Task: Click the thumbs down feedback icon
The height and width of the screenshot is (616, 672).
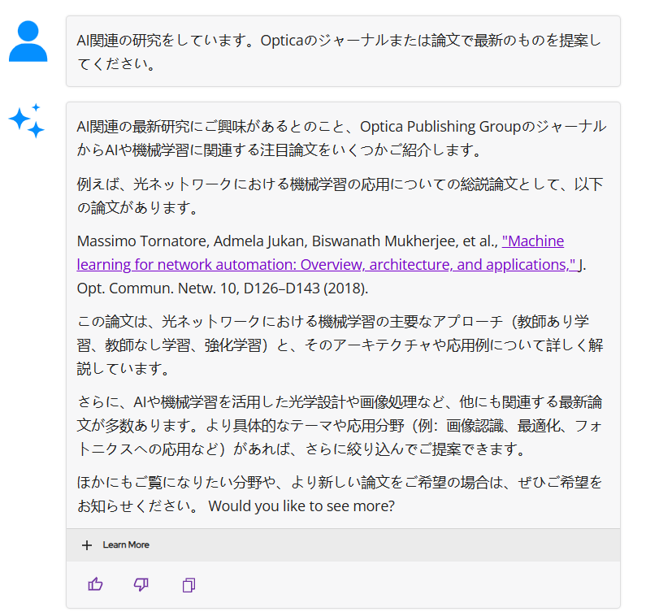Action: 141,584
